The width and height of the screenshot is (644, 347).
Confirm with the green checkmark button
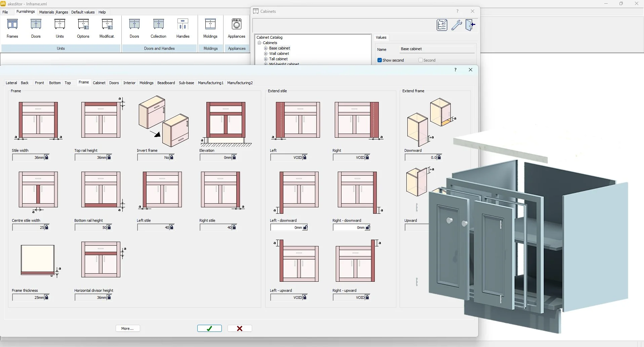(x=210, y=328)
